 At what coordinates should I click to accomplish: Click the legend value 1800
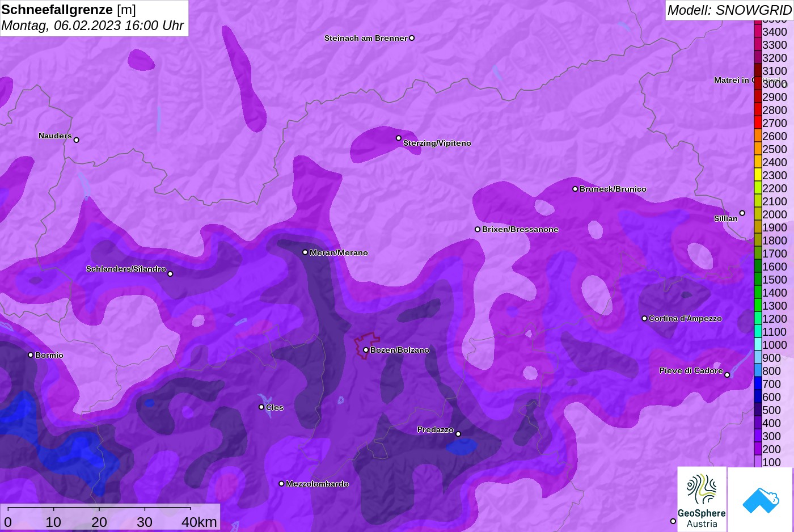tap(775, 240)
